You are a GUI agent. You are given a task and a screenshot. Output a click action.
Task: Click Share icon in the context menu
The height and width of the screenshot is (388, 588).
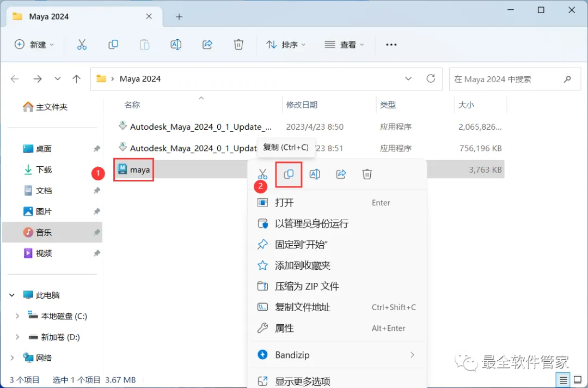(x=341, y=174)
